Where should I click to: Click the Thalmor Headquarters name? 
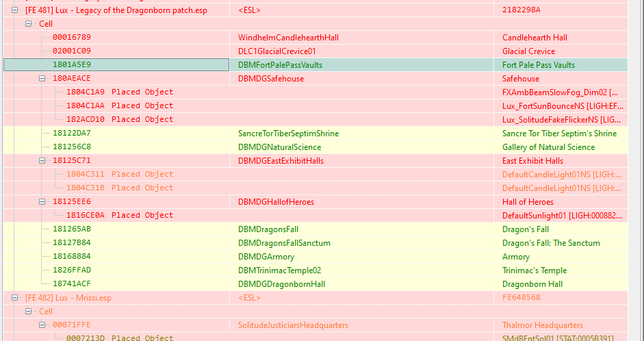click(x=543, y=325)
